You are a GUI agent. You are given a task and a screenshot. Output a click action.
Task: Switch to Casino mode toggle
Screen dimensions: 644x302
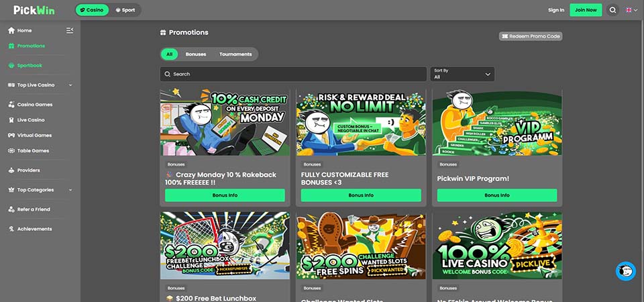(92, 10)
